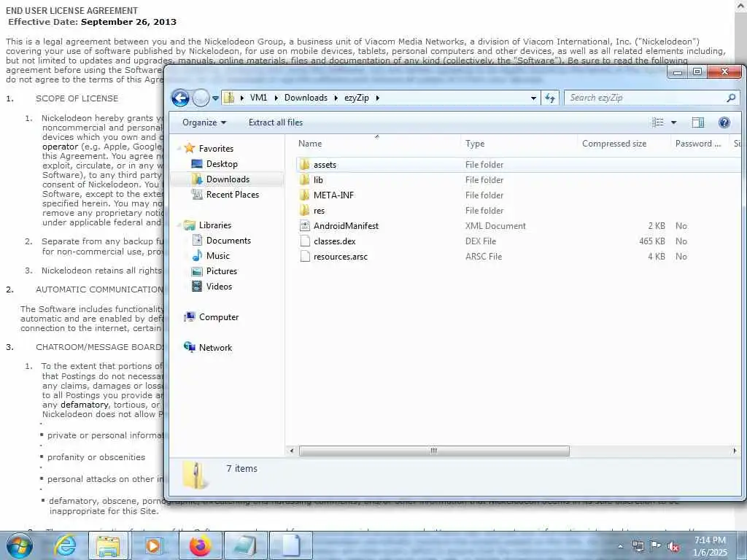Sort by the Name column header
Image resolution: width=747 pixels, height=560 pixels.
point(309,144)
